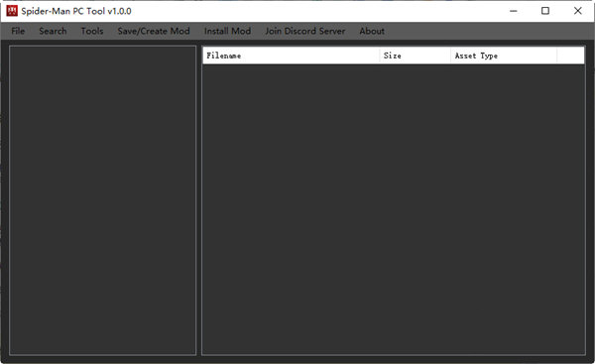Open the Install Mod menu
The width and height of the screenshot is (595, 364).
(x=227, y=31)
